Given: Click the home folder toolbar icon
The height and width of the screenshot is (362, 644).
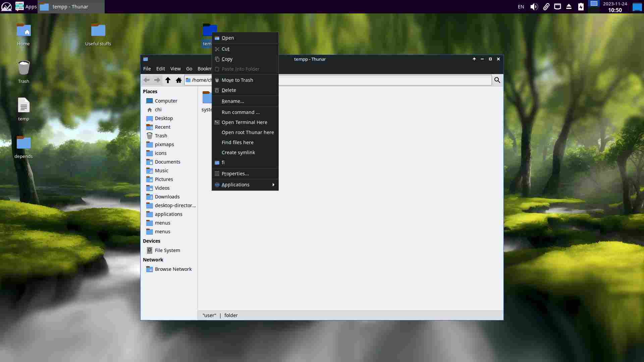Looking at the screenshot, I should tap(179, 80).
